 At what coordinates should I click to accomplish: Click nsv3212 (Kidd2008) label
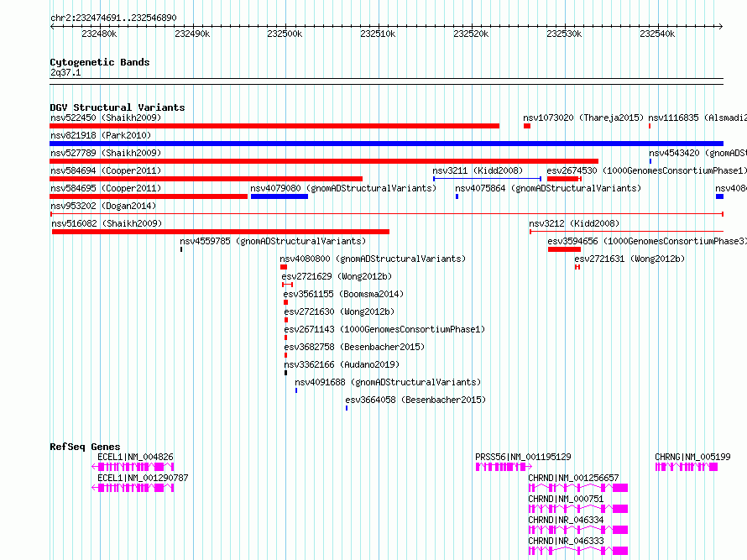(574, 223)
